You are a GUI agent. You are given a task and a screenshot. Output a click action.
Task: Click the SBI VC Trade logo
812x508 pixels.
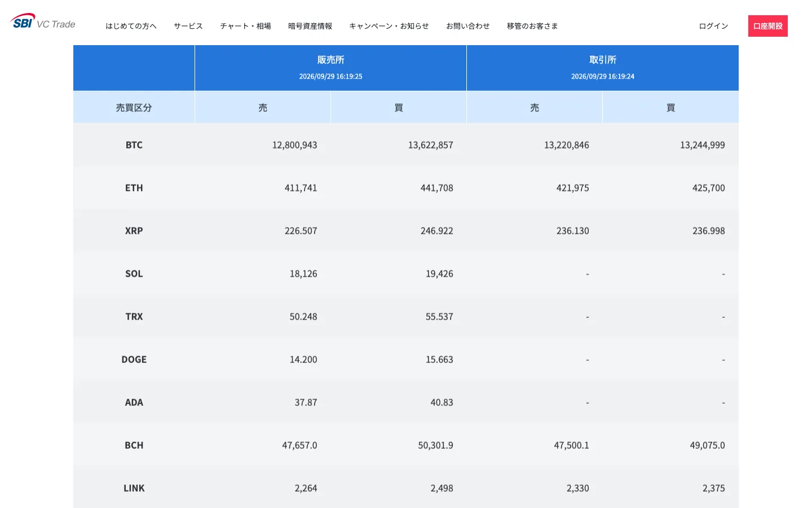[x=43, y=21]
